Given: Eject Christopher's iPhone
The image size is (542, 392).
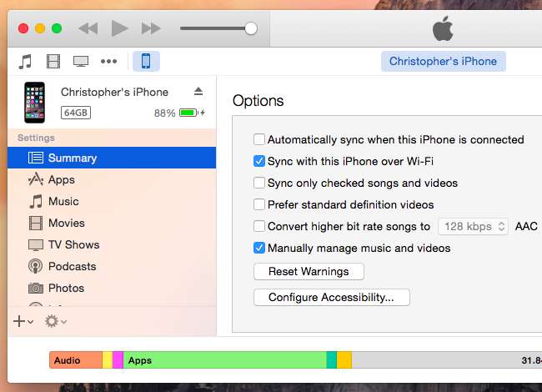Looking at the screenshot, I should pos(198,91).
